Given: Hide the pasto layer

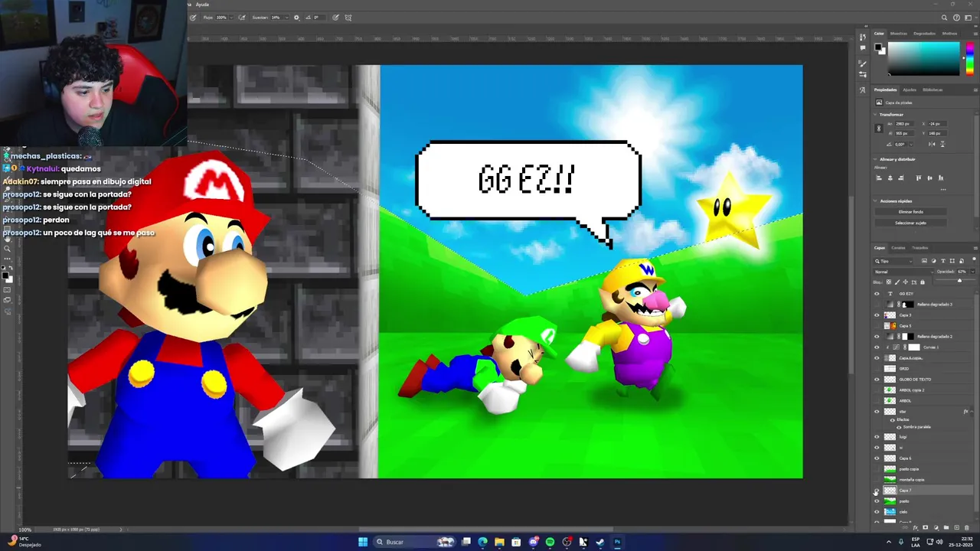Looking at the screenshot, I should tap(877, 501).
